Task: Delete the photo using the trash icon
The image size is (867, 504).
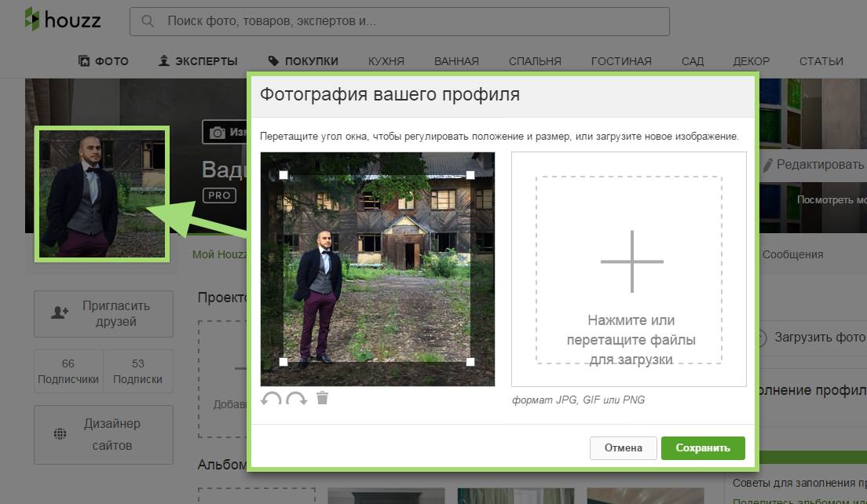Action: [x=320, y=399]
